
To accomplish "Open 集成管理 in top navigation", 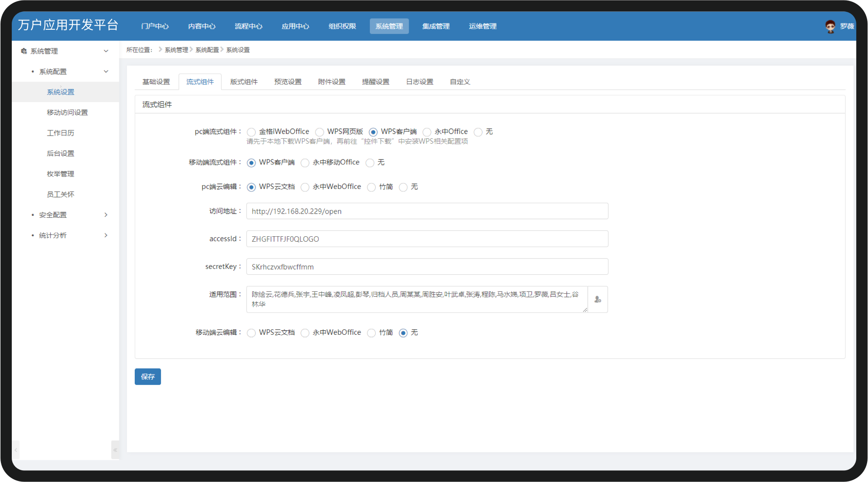I will coord(436,26).
